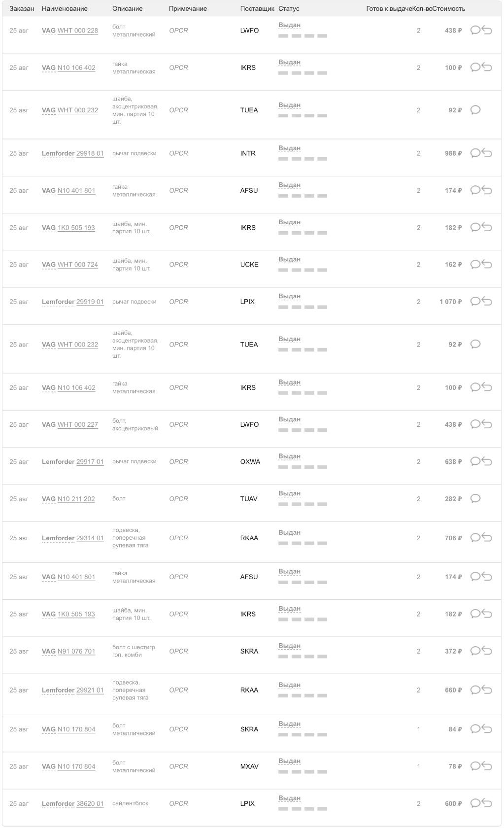Open comment icon for VAG N91 076 701
This screenshot has width=504, height=829.
[475, 651]
